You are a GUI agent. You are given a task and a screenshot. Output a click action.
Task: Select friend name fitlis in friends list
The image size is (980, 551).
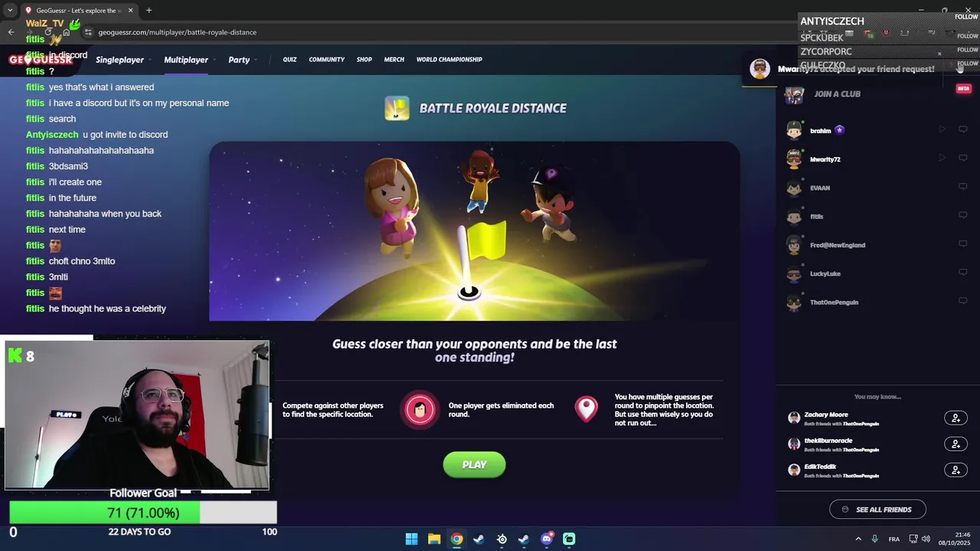pos(817,217)
